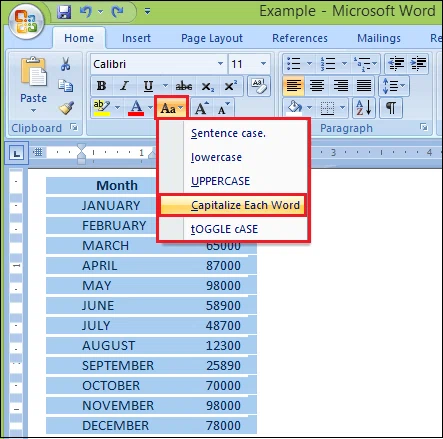Screen dimensions: 443x439
Task: Toggle superscript formatting
Action: [230, 86]
